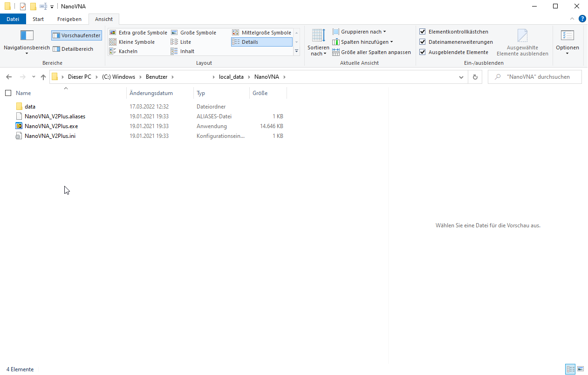Select Inhalt layout
The image size is (588, 375).
point(183,51)
